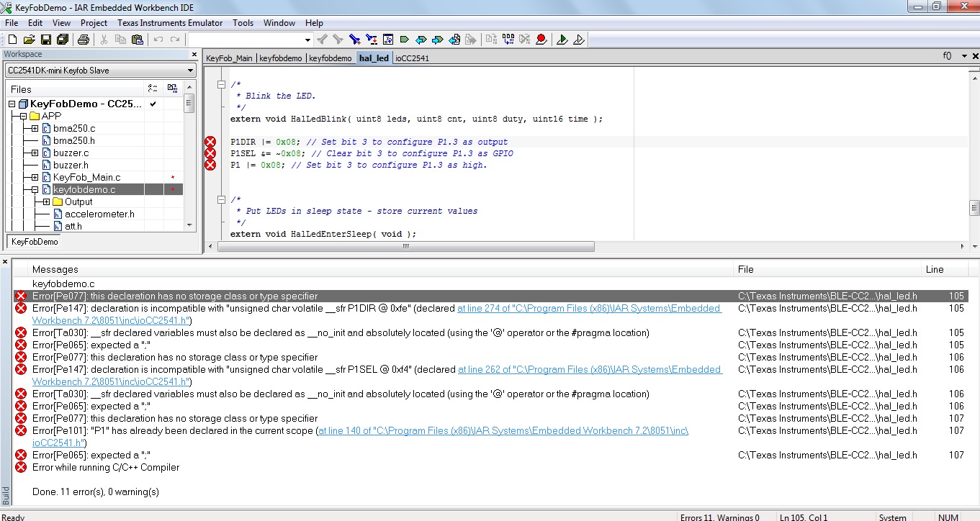Open the quick search dropdown in the toolbar
This screenshot has width=980, height=521.
pyautogui.click(x=308, y=40)
